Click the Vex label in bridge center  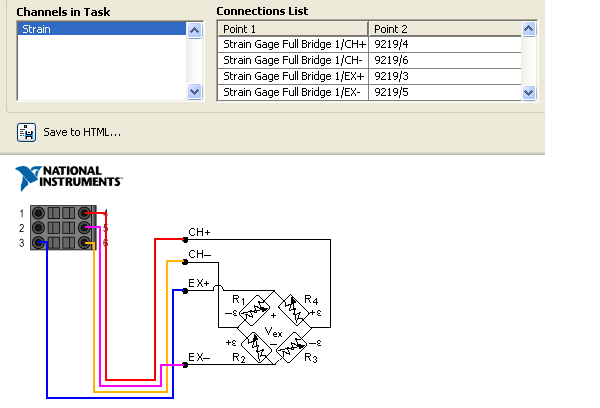(x=274, y=332)
